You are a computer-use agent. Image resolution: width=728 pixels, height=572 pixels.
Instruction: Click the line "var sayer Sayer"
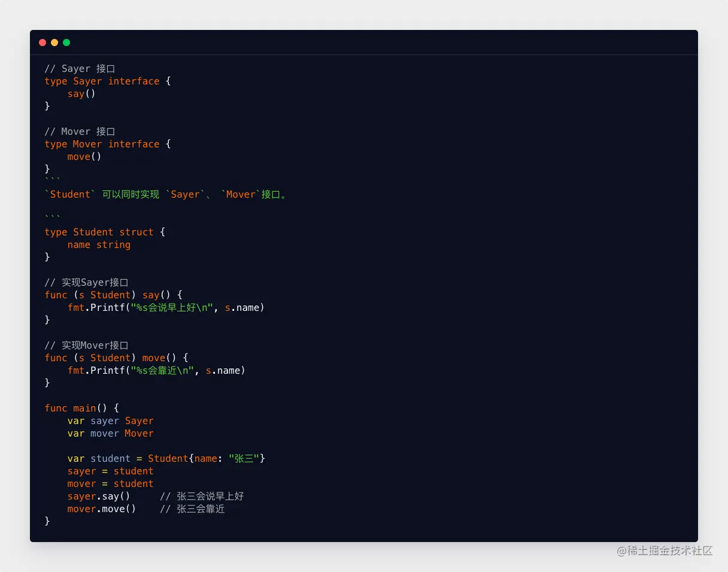(111, 421)
